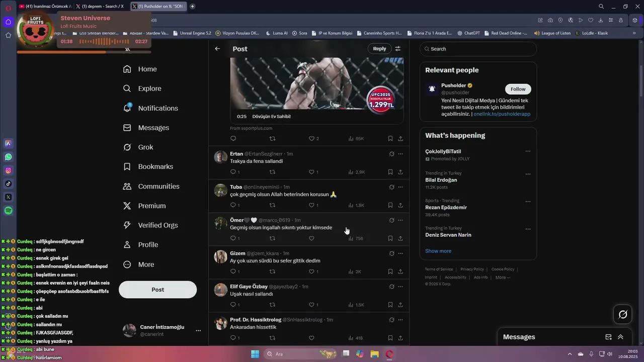
Task: Go back using the Post header arrow
Action: 217,49
